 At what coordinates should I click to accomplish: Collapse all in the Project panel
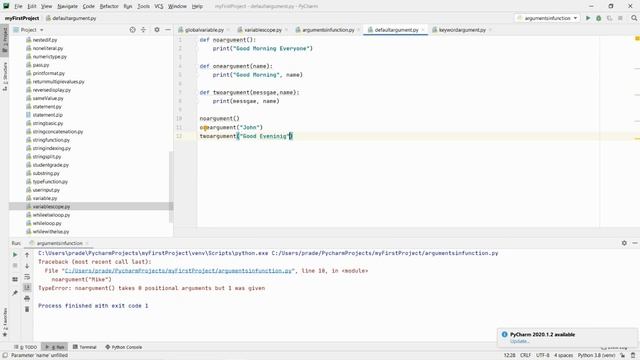click(143, 30)
